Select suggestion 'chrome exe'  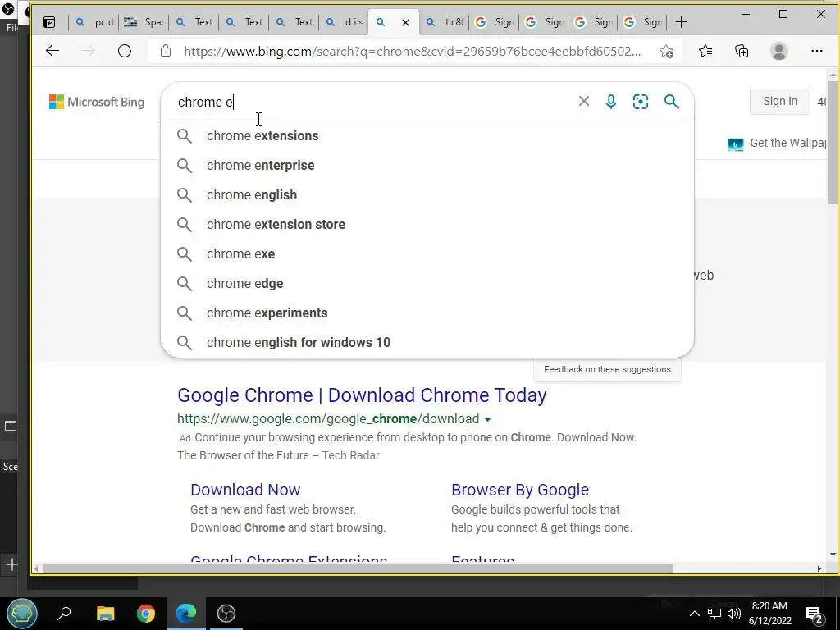click(x=427, y=253)
